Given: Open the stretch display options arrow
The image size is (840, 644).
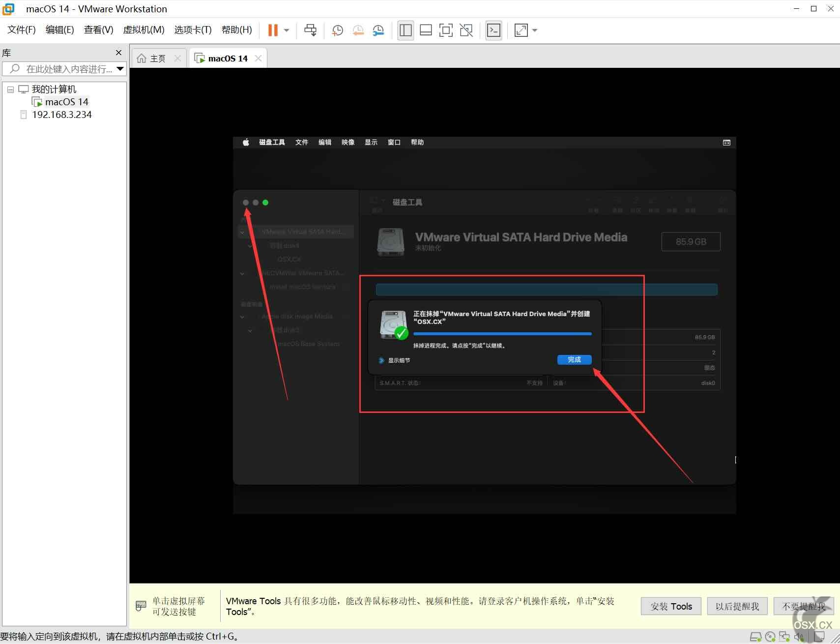Looking at the screenshot, I should (x=535, y=30).
